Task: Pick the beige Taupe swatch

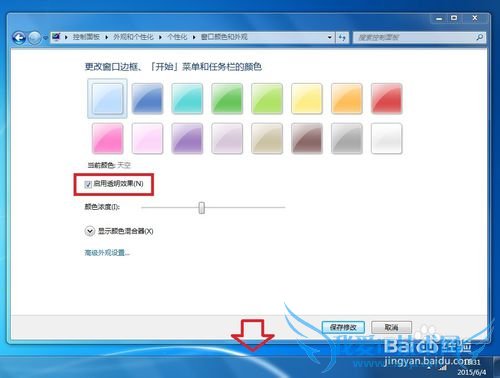Action: click(x=267, y=138)
